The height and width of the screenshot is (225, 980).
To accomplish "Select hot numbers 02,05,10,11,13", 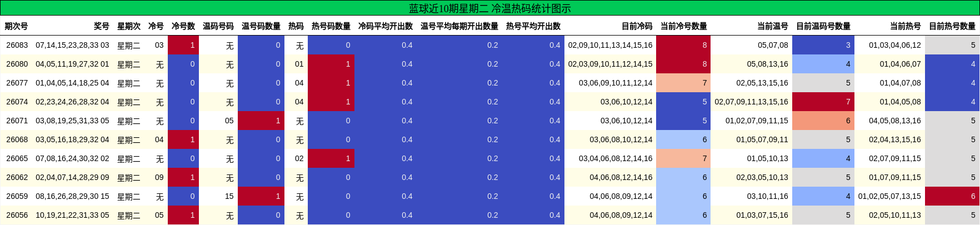I will tap(895, 215).
